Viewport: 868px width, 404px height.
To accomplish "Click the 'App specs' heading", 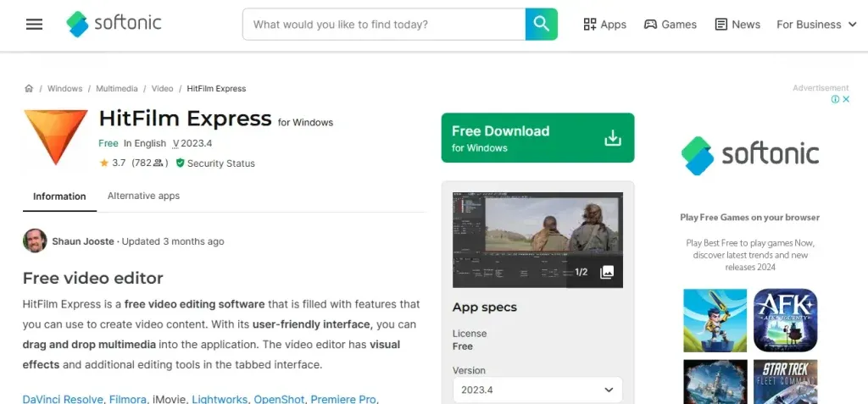I will click(484, 307).
